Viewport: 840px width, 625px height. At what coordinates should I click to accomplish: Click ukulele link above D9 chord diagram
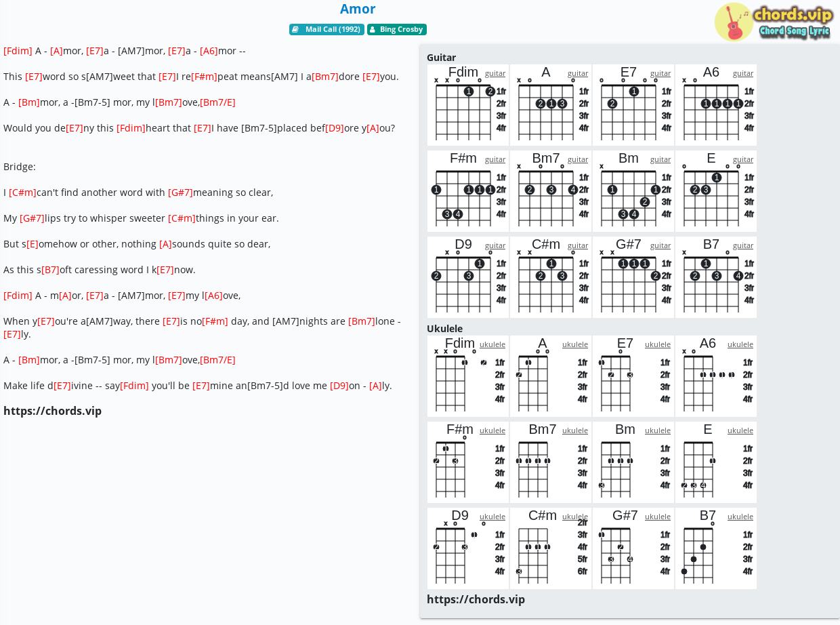point(492,517)
